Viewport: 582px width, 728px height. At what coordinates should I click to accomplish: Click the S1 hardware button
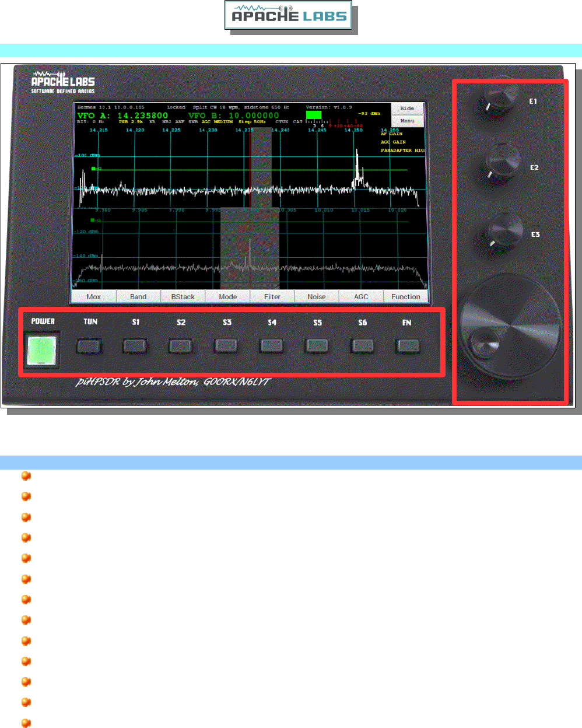pos(135,346)
